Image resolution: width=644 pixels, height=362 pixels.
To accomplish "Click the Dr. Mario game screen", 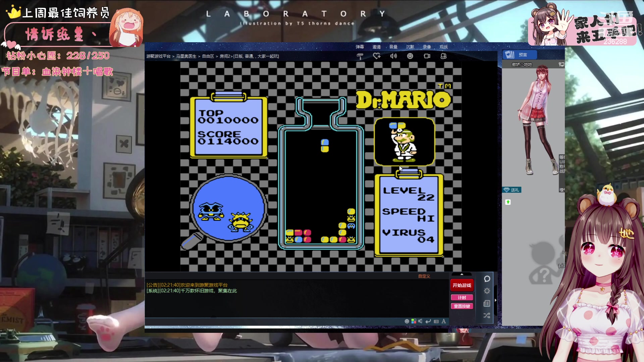I will pyautogui.click(x=321, y=167).
